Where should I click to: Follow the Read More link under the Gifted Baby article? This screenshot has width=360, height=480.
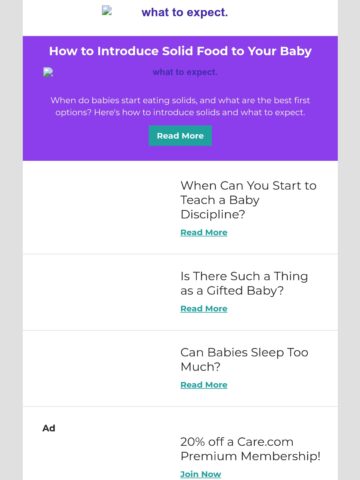tap(204, 308)
